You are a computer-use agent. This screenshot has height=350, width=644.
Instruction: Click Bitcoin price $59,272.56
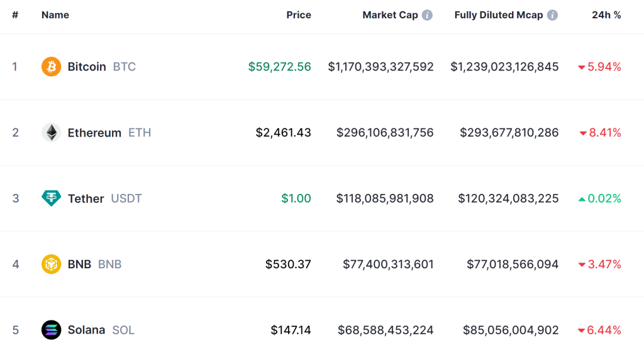tap(279, 67)
